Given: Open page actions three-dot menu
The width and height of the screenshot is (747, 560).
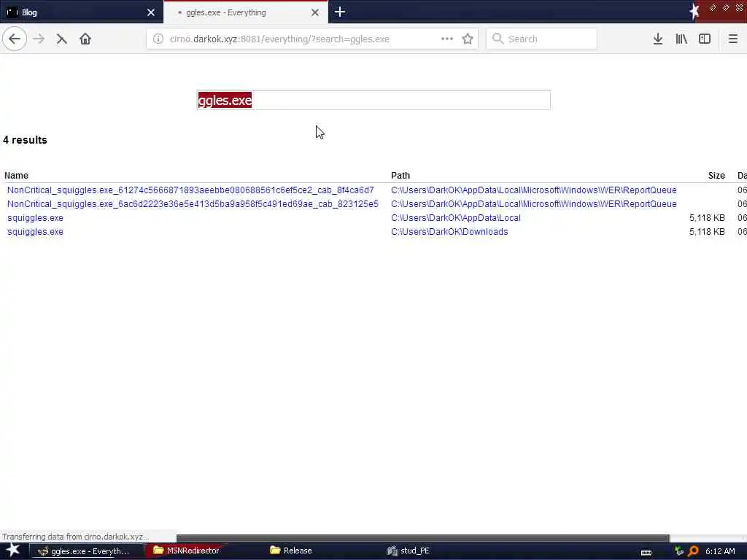Looking at the screenshot, I should click(447, 39).
